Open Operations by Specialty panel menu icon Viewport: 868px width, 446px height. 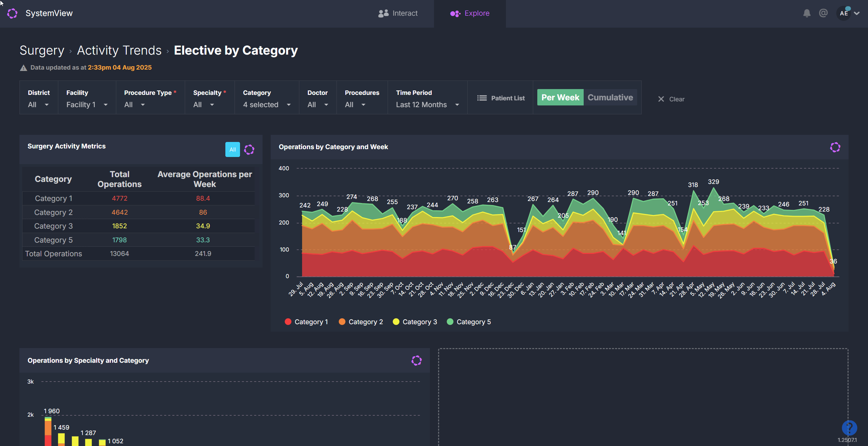click(x=417, y=361)
